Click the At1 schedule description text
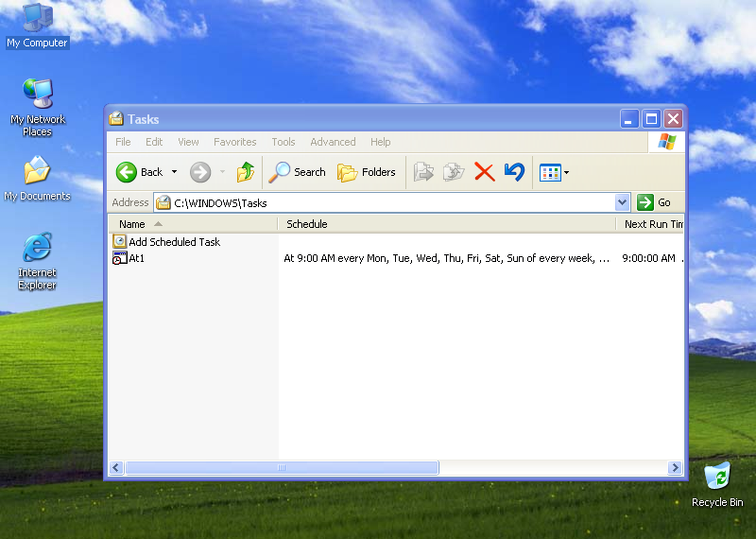 point(446,259)
